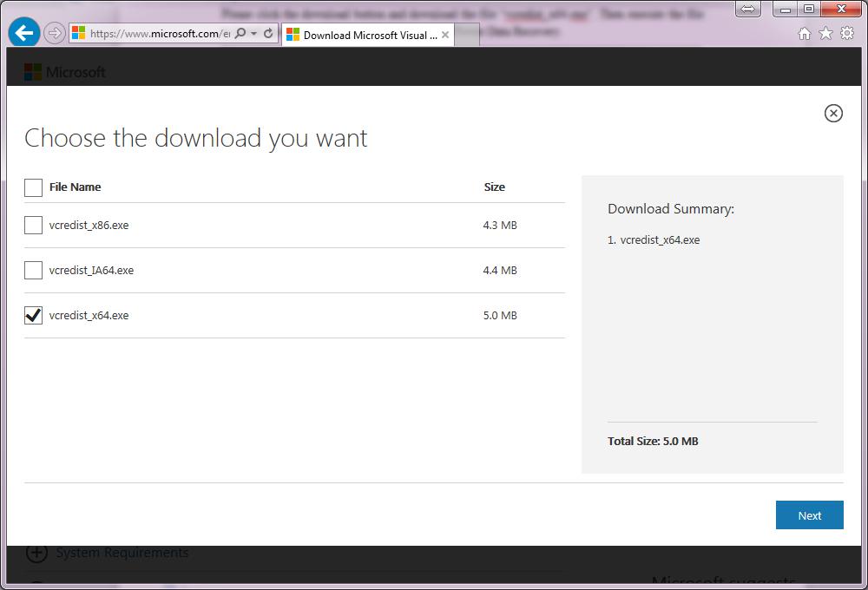Open the address bar dropdown arrow

pyautogui.click(x=254, y=34)
